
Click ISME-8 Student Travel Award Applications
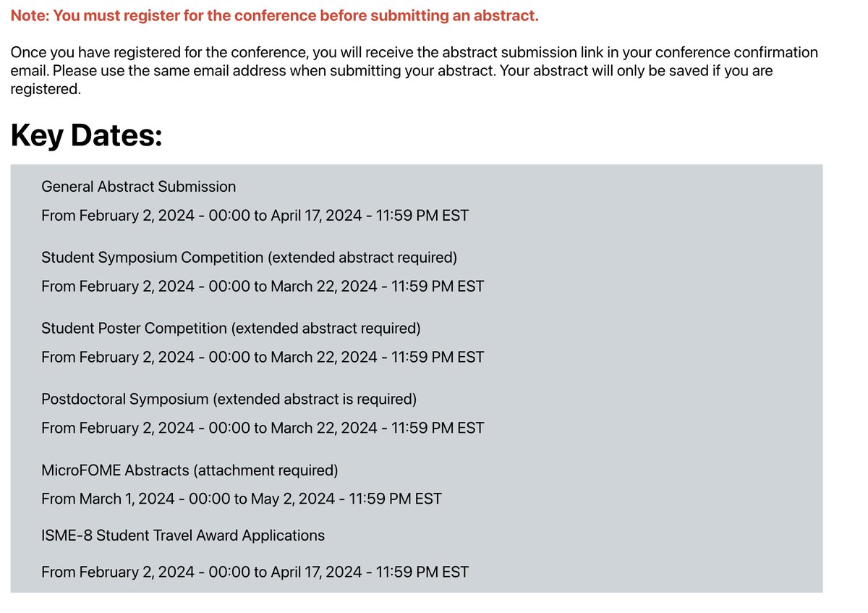coord(183,536)
